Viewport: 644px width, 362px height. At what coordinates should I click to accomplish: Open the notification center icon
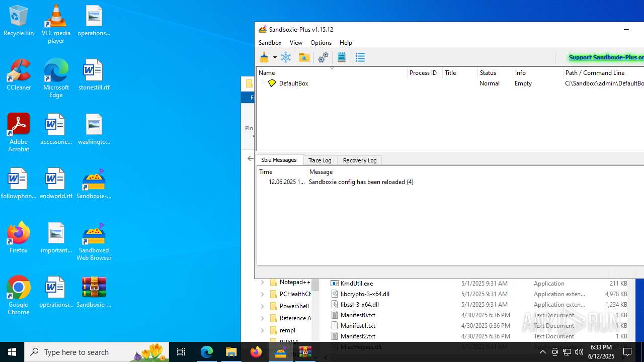tap(627, 352)
